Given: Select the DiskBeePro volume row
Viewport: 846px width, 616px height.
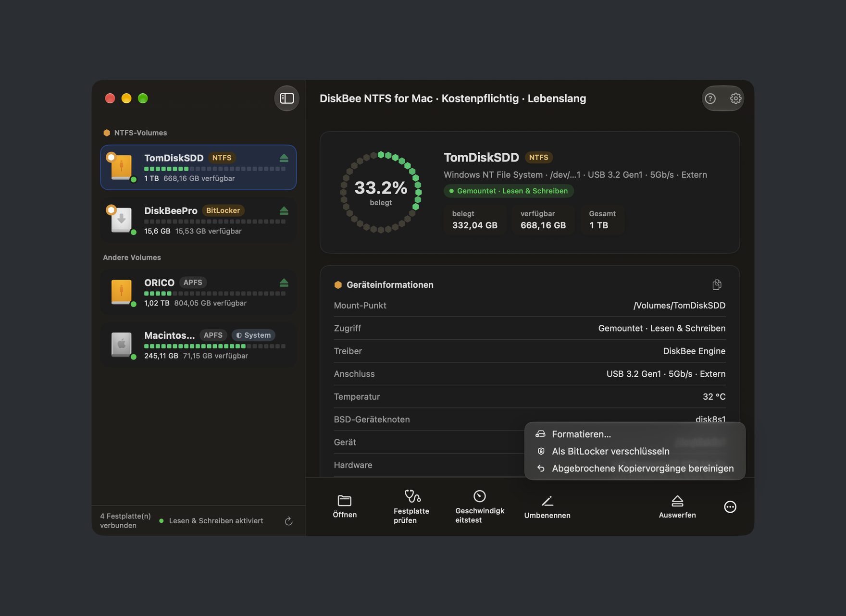Looking at the screenshot, I should tap(199, 220).
